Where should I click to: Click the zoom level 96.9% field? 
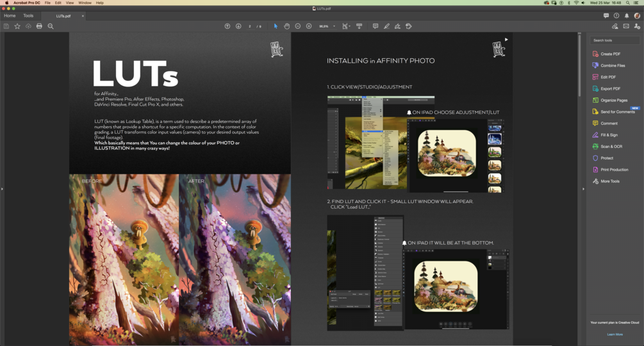(x=324, y=26)
